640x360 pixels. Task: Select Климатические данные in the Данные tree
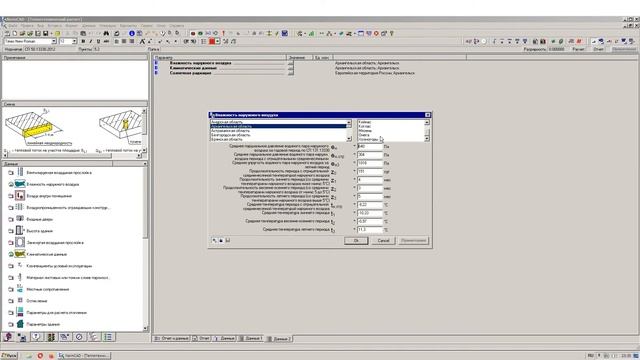(47, 254)
